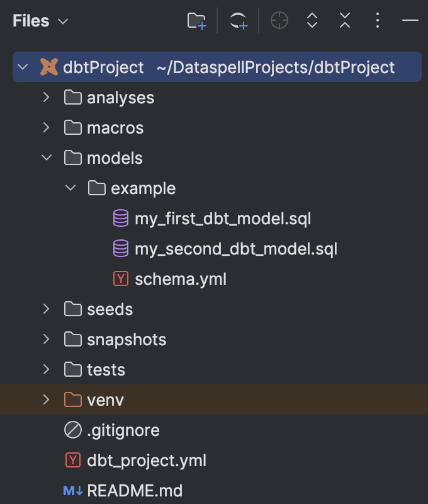Select the .gitignore file
The width and height of the screenshot is (428, 504).
123,430
